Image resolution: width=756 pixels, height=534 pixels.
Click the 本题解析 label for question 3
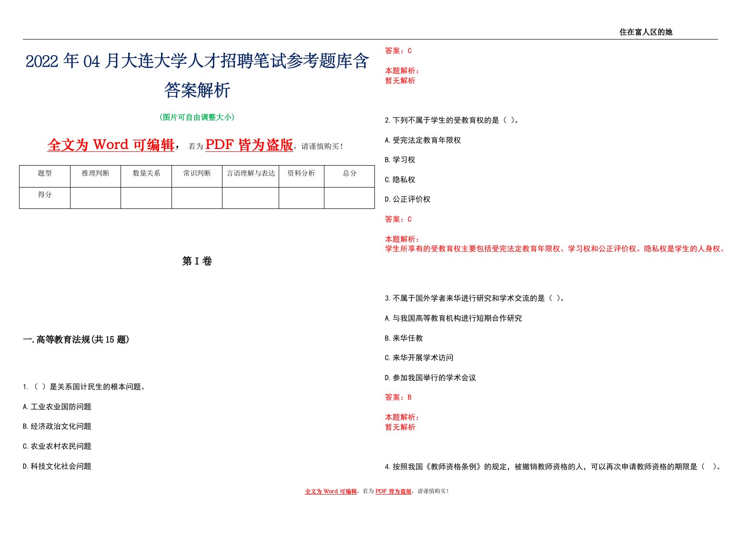(x=402, y=417)
